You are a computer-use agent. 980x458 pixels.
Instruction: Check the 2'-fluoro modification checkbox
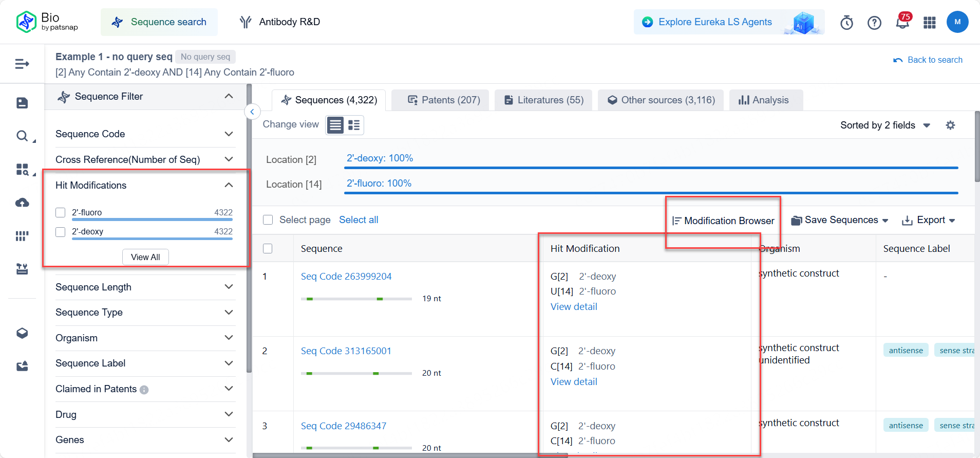click(61, 213)
